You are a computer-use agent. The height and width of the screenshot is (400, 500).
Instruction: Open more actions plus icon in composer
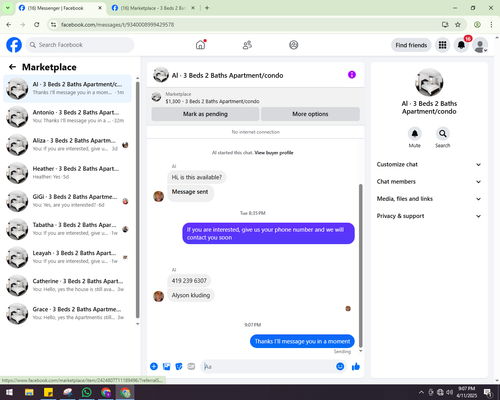[x=154, y=367]
